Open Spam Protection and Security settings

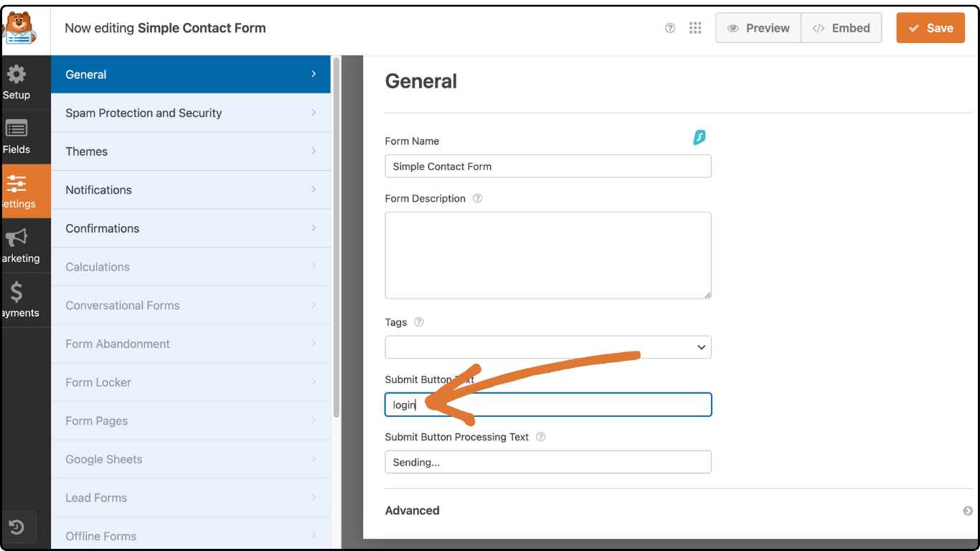click(143, 113)
